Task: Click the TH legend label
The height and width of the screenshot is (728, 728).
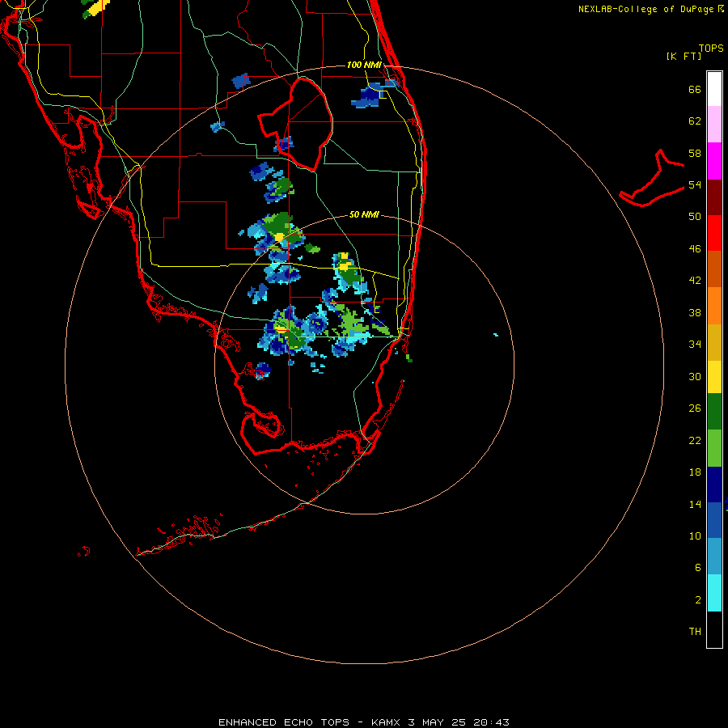Action: [695, 631]
